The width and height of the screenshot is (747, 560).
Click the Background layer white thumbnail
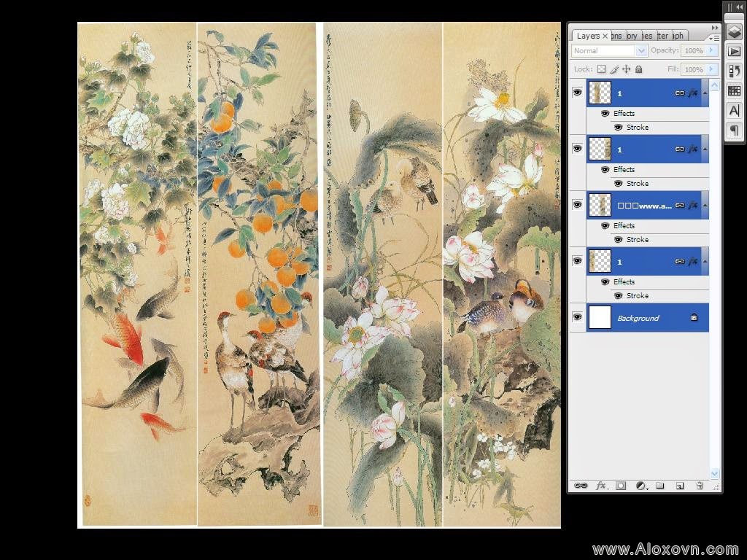[x=600, y=317]
